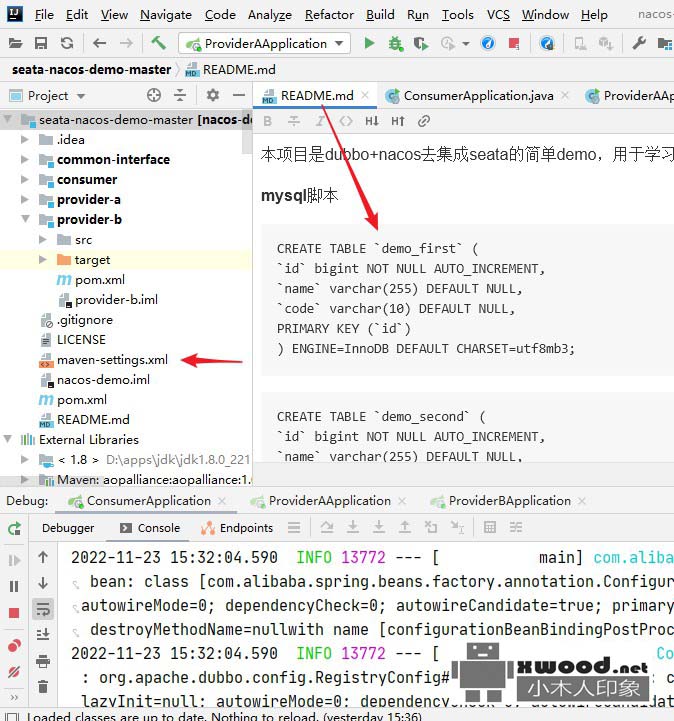Close the README.md editor tab
This screenshot has width=674, height=721.
coord(365,95)
